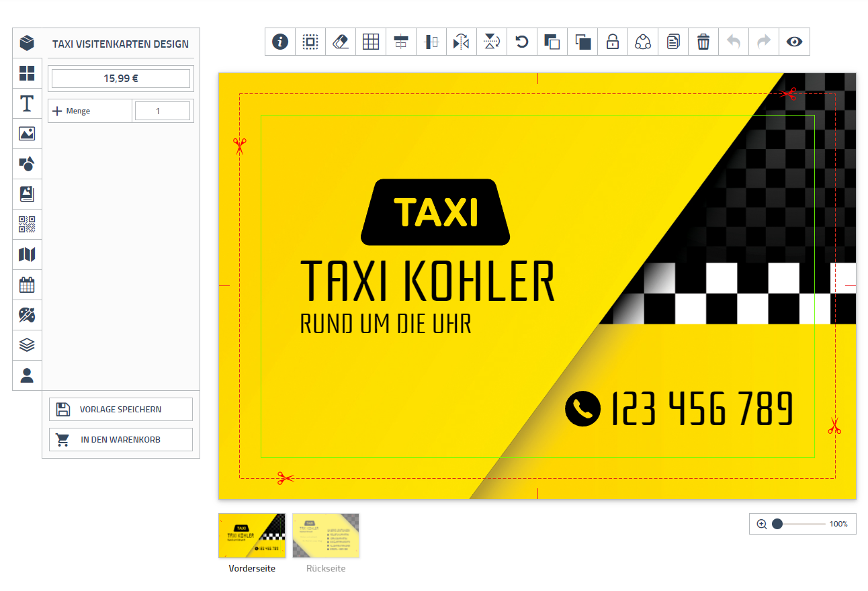
Task: Click the Vorlage Speichern button
Action: pyautogui.click(x=121, y=409)
